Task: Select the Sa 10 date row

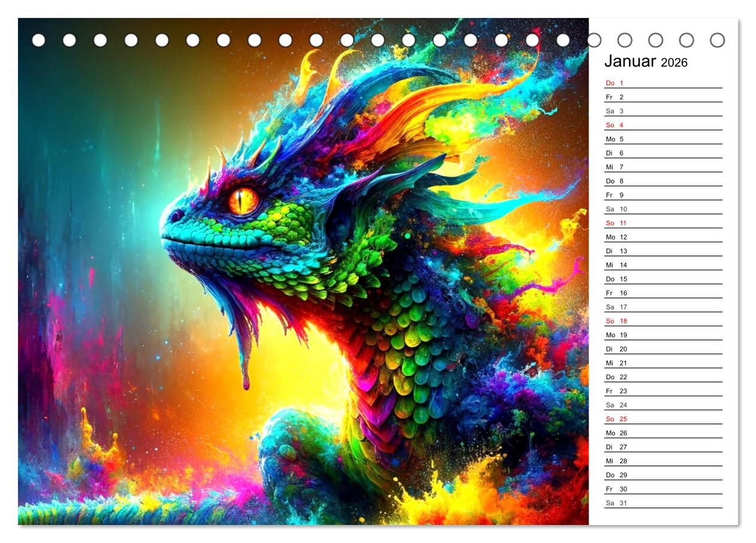Action: [662, 209]
